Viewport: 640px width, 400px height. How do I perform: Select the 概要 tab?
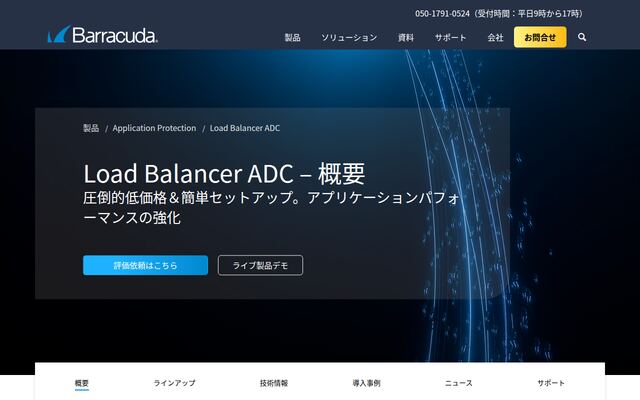coord(82,383)
